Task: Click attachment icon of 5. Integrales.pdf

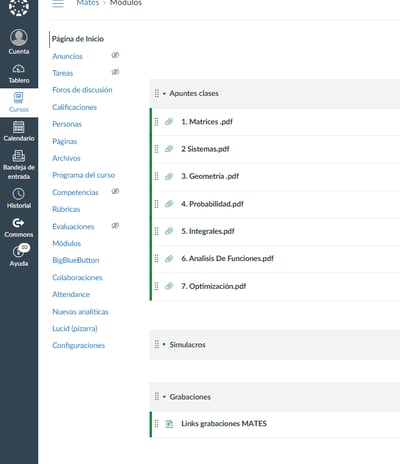Action: click(x=169, y=231)
